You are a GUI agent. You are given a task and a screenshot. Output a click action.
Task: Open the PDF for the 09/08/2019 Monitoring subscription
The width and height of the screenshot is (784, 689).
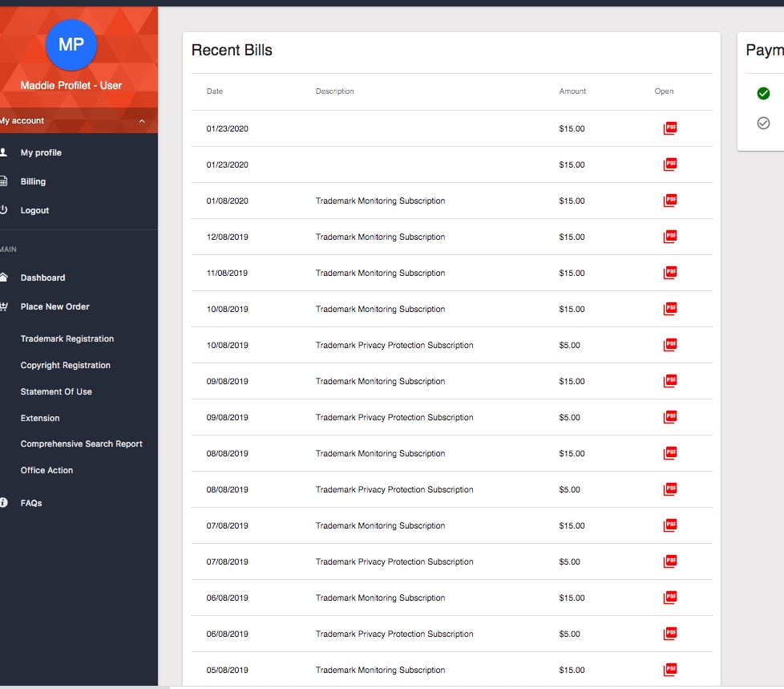[670, 380]
